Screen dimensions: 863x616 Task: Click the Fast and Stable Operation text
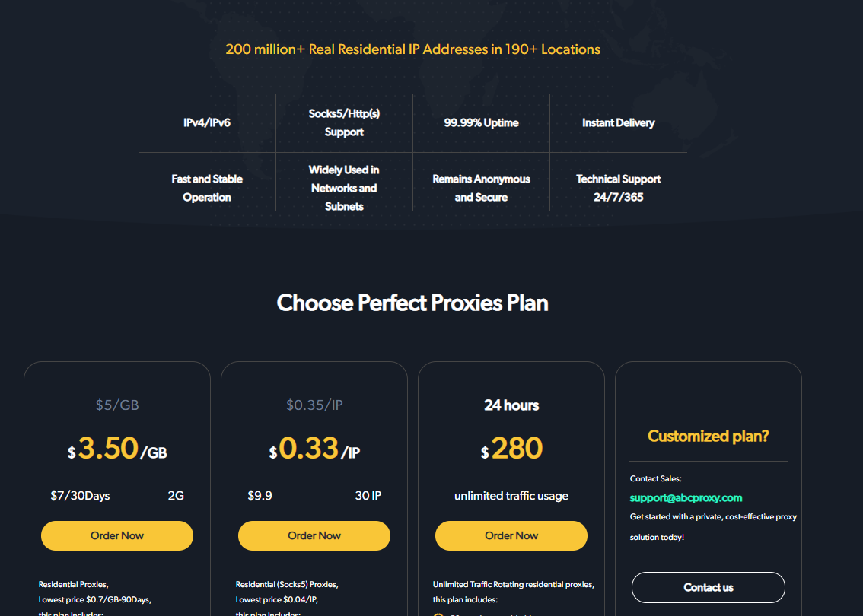(207, 188)
